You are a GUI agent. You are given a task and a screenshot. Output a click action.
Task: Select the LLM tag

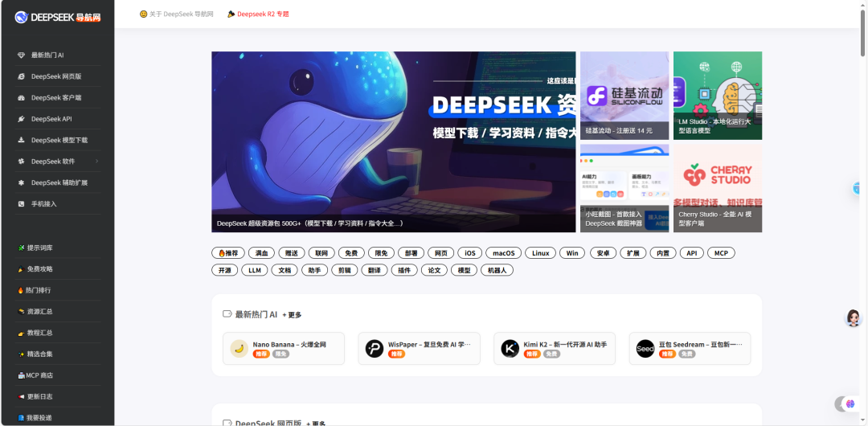point(255,270)
